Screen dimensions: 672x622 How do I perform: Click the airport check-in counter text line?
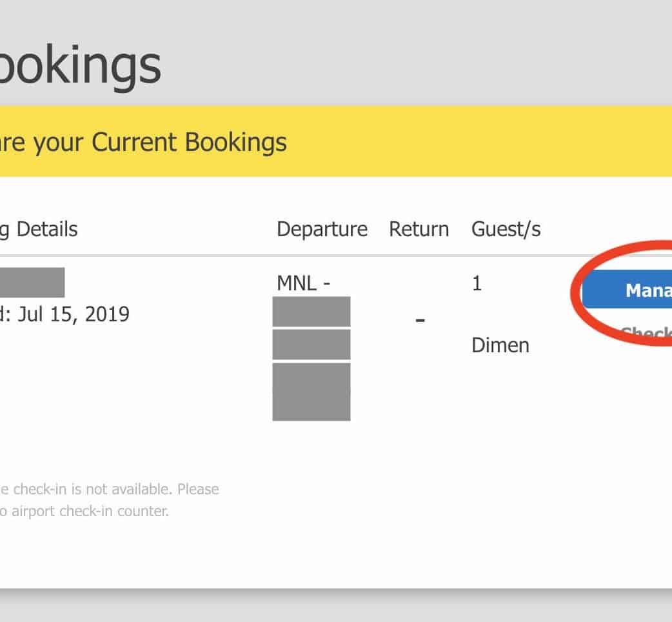point(84,512)
